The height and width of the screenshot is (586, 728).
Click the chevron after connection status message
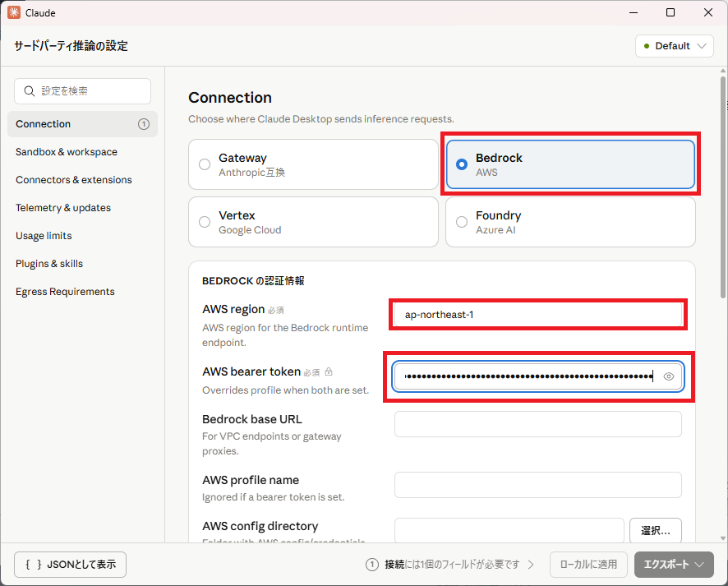click(531, 564)
